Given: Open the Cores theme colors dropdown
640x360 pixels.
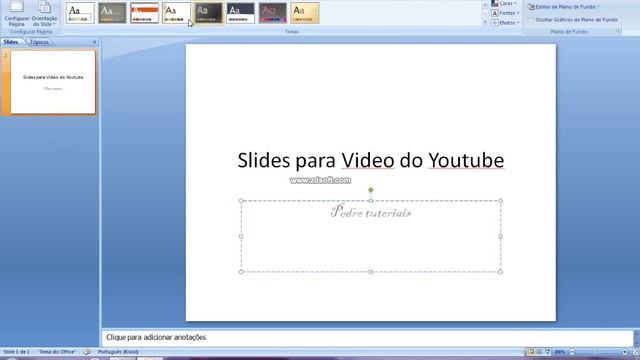Looking at the screenshot, I should [504, 3].
